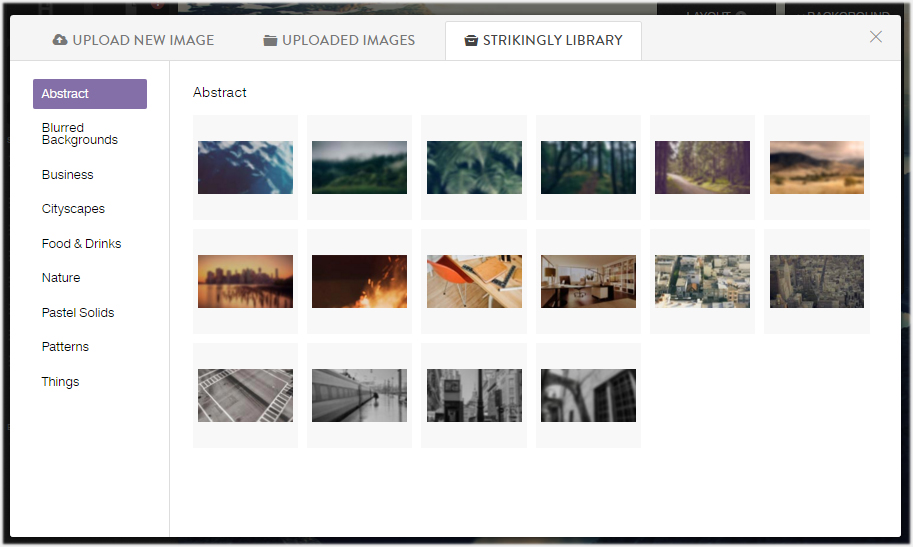Click the folder icon beside Uploaded Images

pyautogui.click(x=270, y=41)
